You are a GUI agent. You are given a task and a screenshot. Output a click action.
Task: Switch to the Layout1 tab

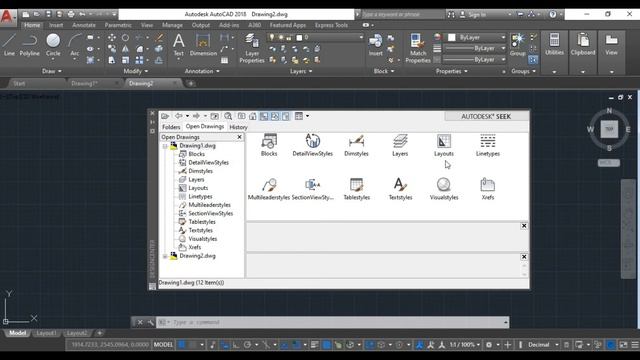point(46,333)
